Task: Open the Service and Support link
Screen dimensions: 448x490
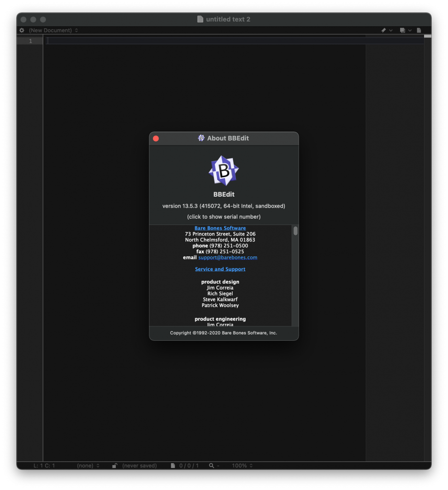Action: pos(220,269)
